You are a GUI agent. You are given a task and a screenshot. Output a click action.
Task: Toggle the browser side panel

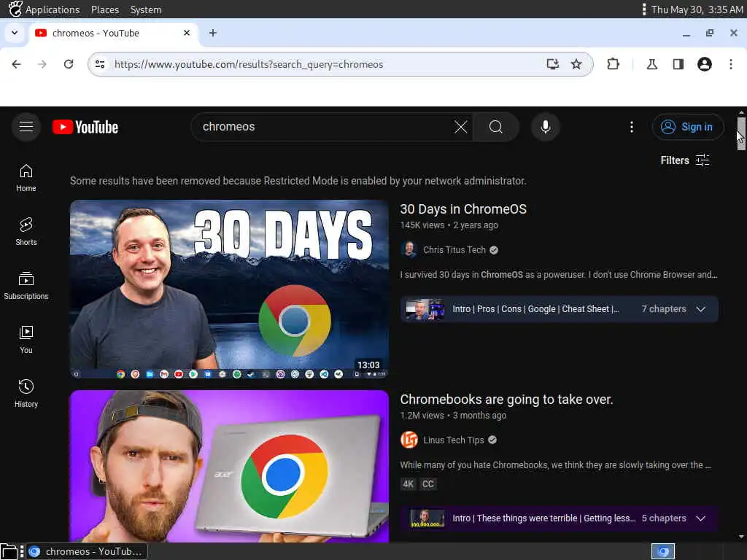coord(678,64)
